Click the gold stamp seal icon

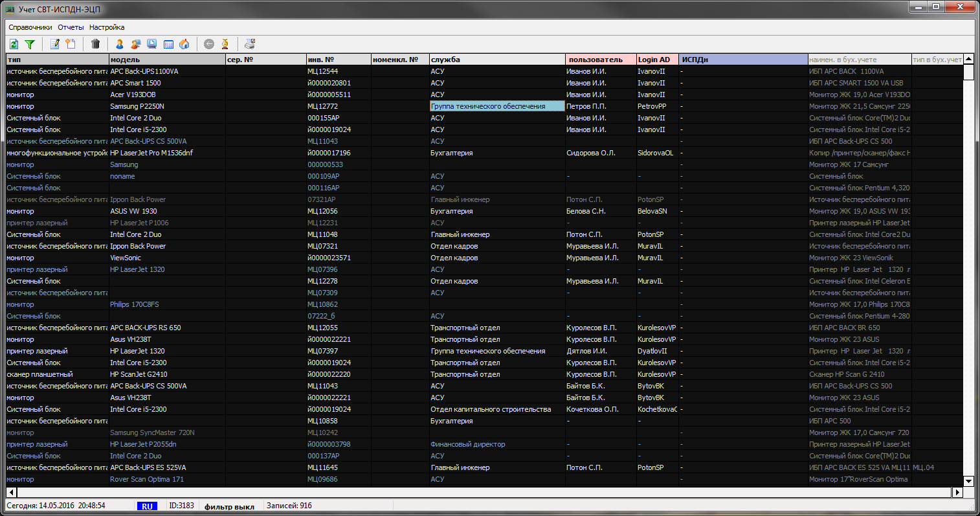(x=225, y=44)
